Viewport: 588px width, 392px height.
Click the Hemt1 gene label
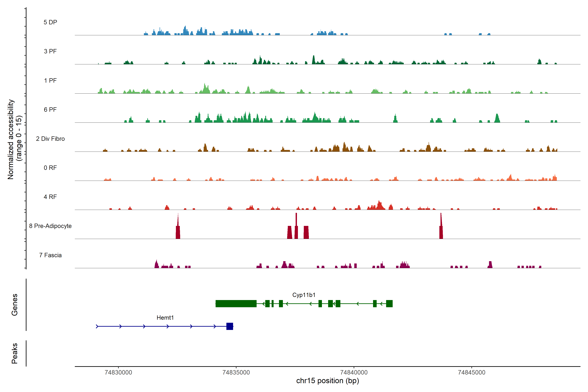pyautogui.click(x=165, y=318)
